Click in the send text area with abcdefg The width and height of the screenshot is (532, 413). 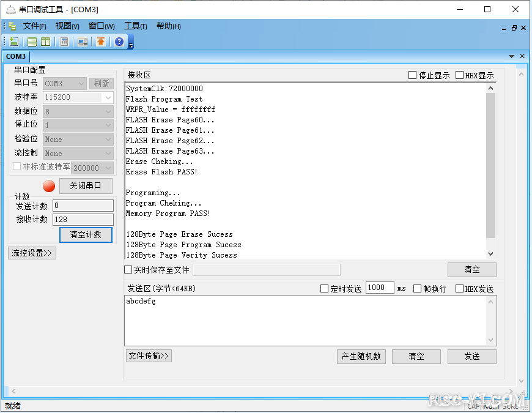pos(305,321)
